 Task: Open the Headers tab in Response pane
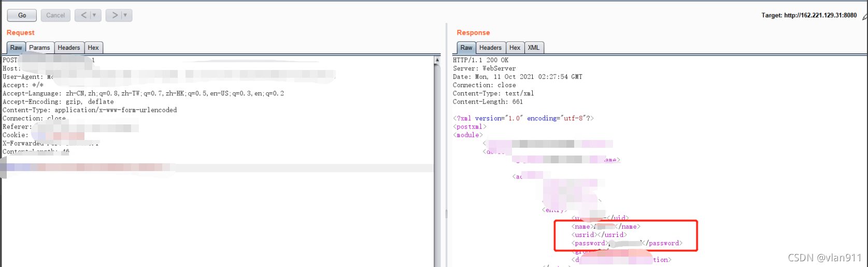(490, 48)
